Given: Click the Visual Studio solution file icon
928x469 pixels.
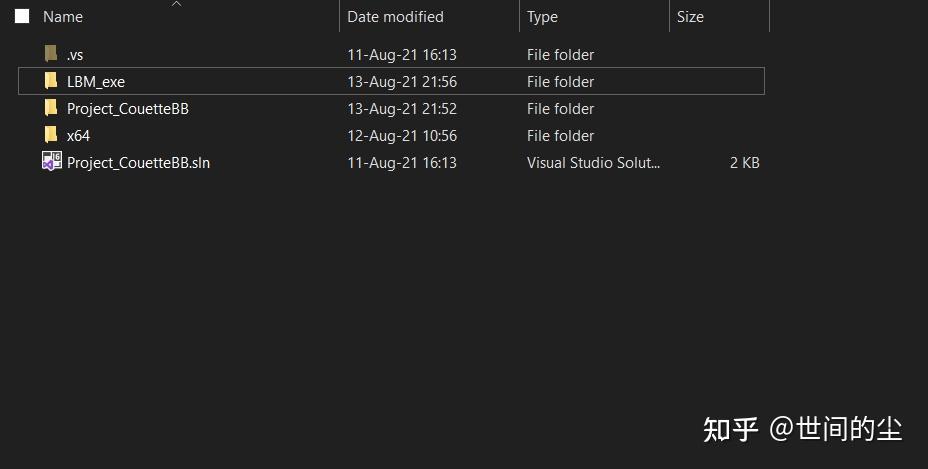Looking at the screenshot, I should 52,162.
